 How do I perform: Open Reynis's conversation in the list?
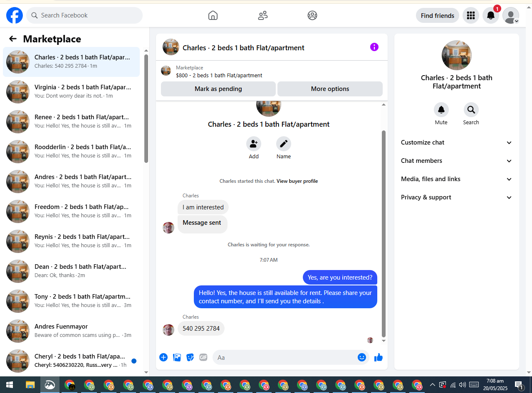tap(72, 241)
